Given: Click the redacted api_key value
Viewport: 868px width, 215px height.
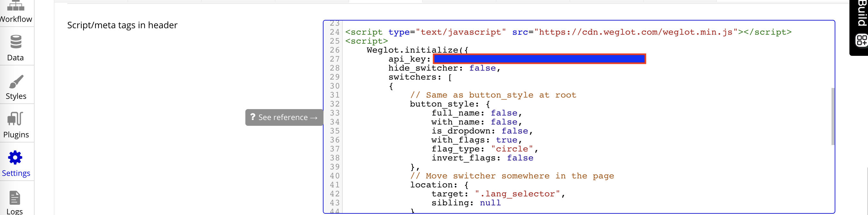Looking at the screenshot, I should point(539,59).
